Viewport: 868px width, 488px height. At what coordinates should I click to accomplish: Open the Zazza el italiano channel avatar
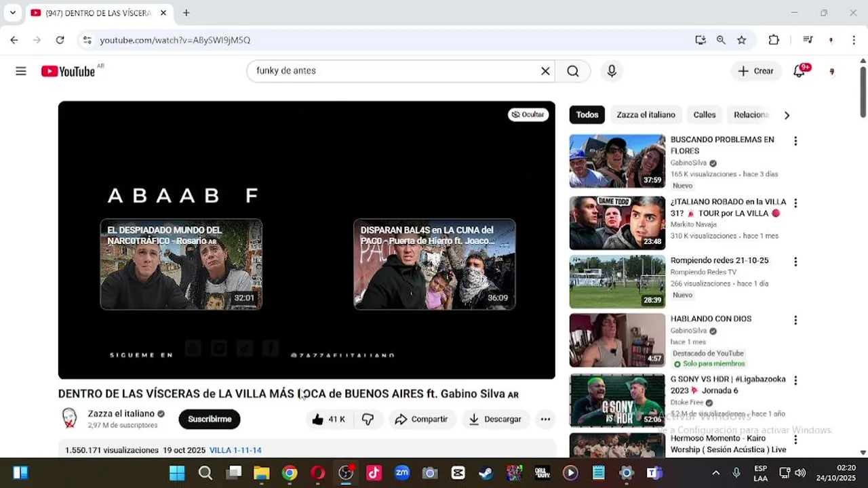69,419
